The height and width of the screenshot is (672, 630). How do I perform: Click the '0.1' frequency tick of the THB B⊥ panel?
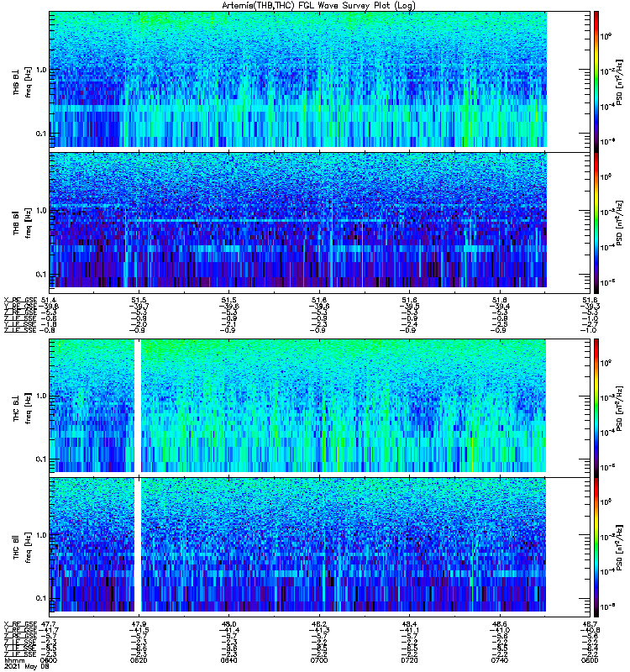pyautogui.click(x=41, y=134)
